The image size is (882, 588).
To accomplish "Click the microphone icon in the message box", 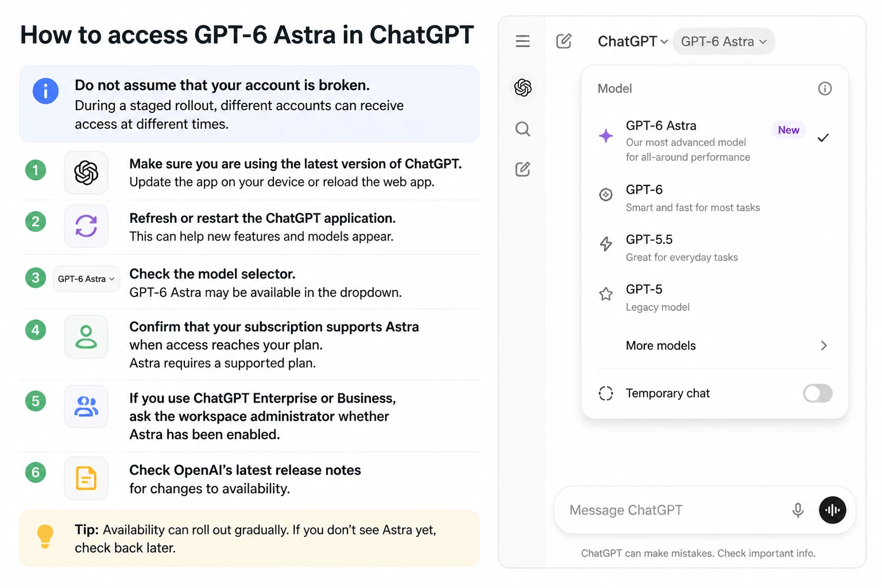I will (x=798, y=510).
